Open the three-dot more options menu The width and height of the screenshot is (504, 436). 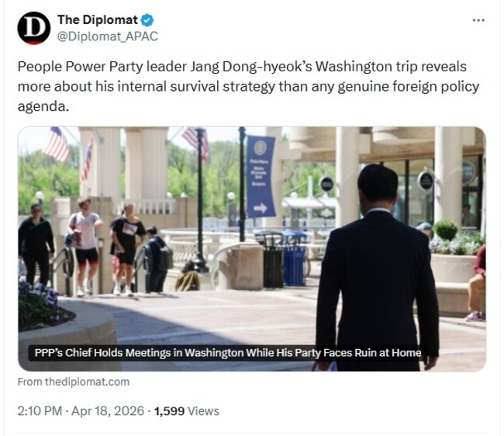(x=478, y=20)
